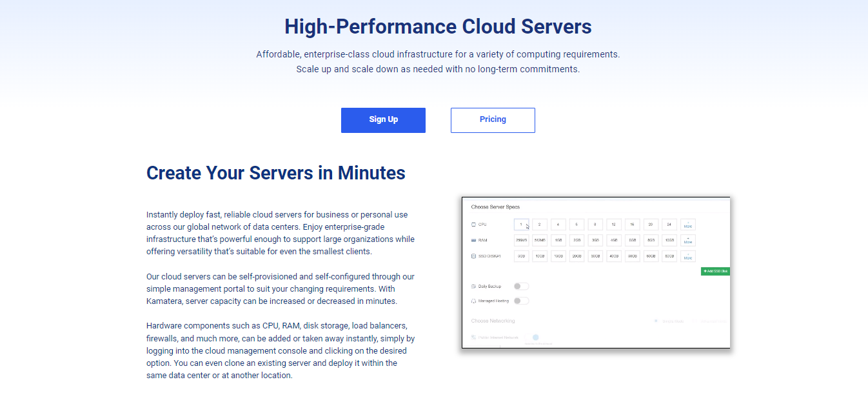Viewport: 868px width, 393px height.
Task: Click the blue Sign Up button
Action: pos(383,120)
